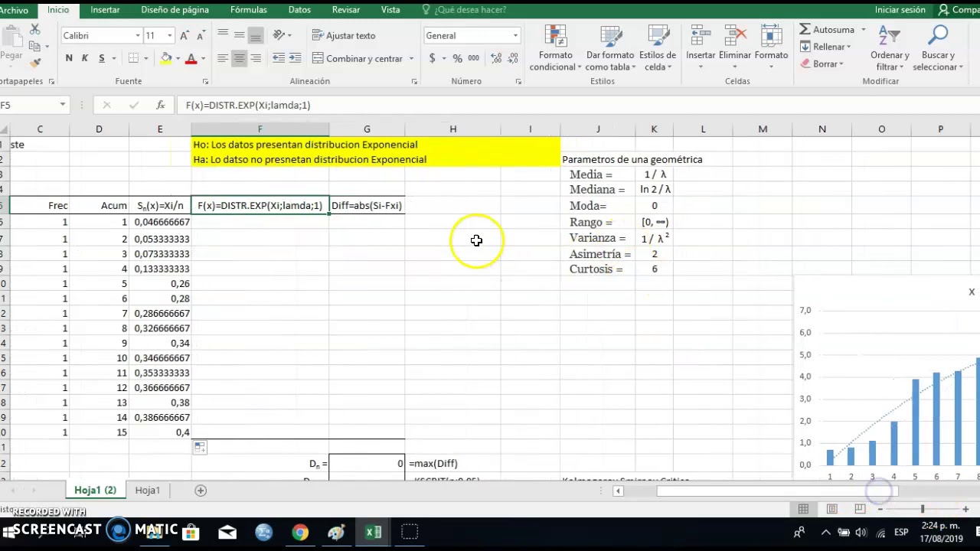The image size is (980, 551).
Task: Click the text orientation icon
Action: [x=279, y=35]
